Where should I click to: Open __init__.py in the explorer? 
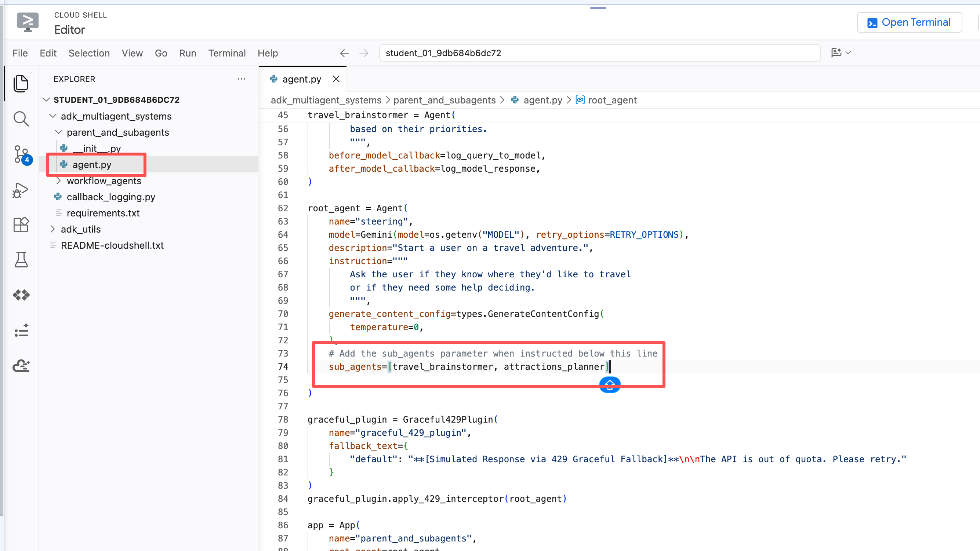click(97, 148)
